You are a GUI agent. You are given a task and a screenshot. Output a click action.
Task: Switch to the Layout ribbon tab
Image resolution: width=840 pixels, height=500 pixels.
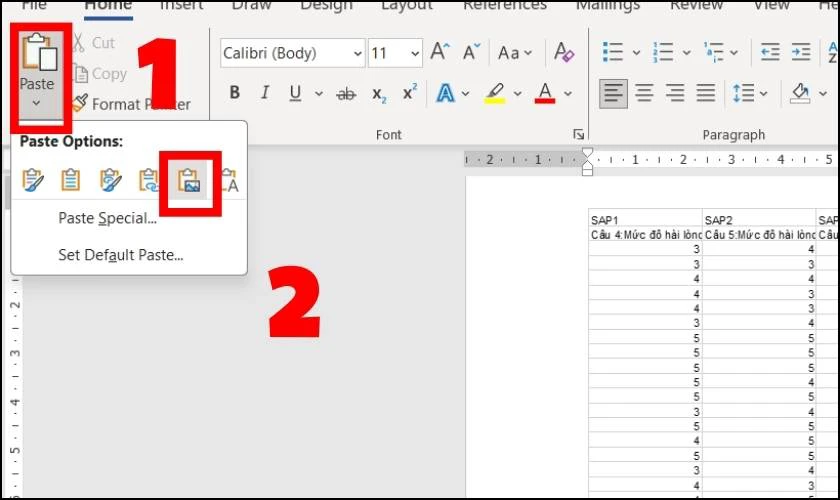(x=407, y=5)
